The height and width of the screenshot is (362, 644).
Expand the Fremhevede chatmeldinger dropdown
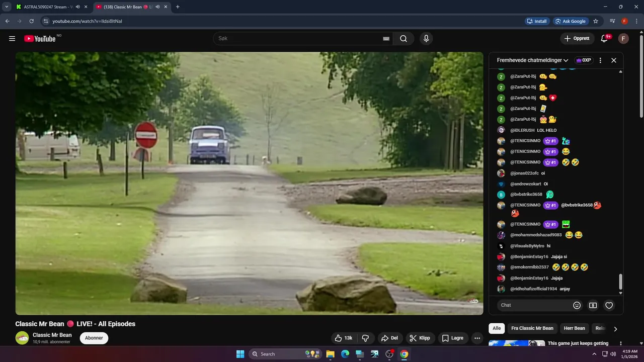click(533, 60)
